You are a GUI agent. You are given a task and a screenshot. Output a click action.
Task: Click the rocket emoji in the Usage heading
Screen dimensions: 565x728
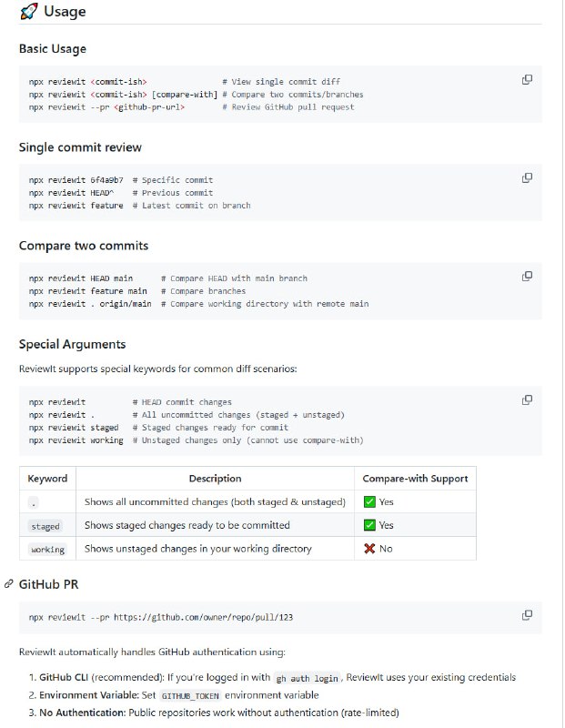pyautogui.click(x=28, y=12)
